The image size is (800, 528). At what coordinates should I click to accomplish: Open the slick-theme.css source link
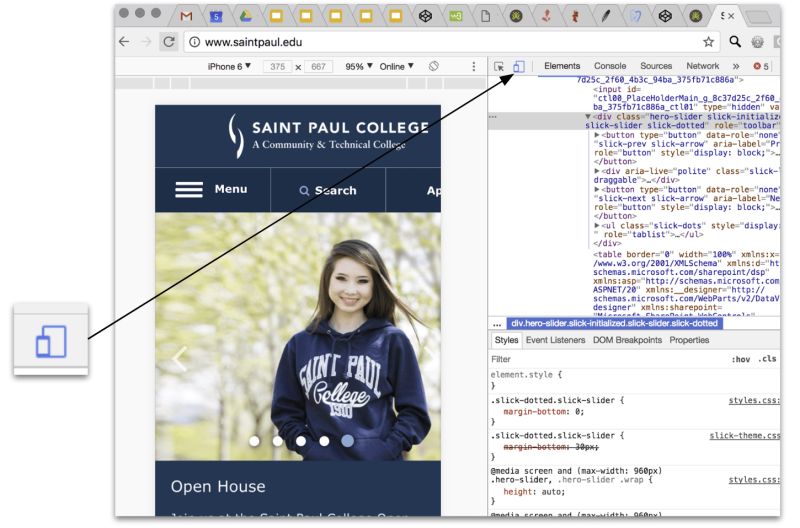tap(744, 436)
